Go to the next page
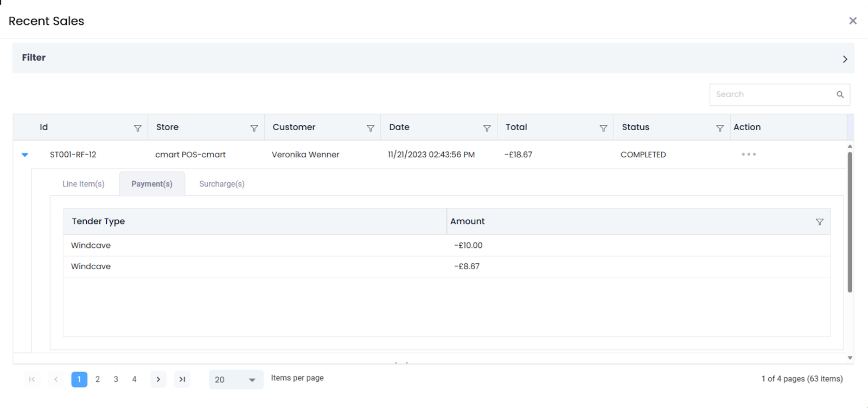Image resolution: width=868 pixels, height=408 pixels. [158, 379]
